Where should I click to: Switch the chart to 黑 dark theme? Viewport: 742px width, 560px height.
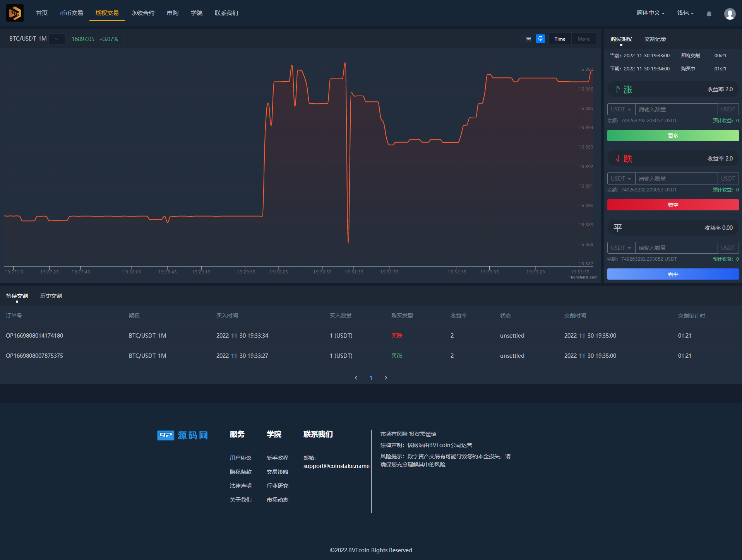pyautogui.click(x=529, y=39)
